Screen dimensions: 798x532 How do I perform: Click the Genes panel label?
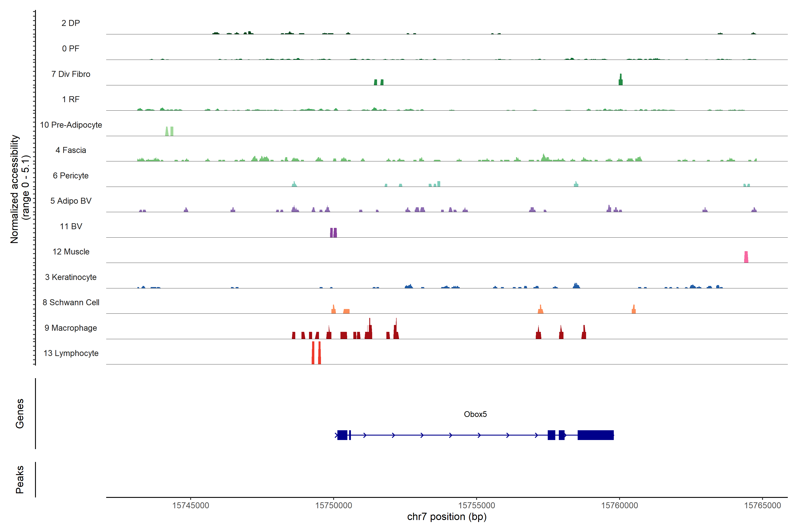point(20,414)
